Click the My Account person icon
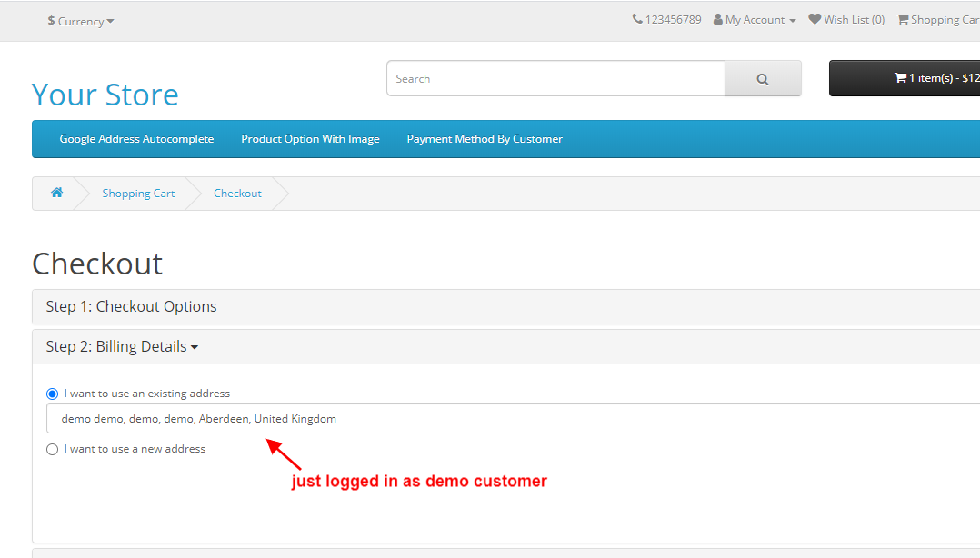980x558 pixels. [717, 18]
